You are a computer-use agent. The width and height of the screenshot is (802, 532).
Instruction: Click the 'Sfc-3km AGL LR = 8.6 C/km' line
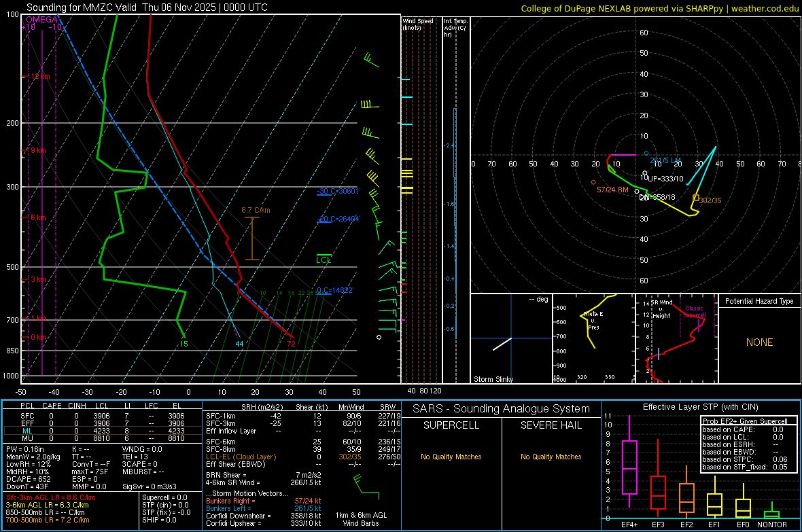click(51, 497)
